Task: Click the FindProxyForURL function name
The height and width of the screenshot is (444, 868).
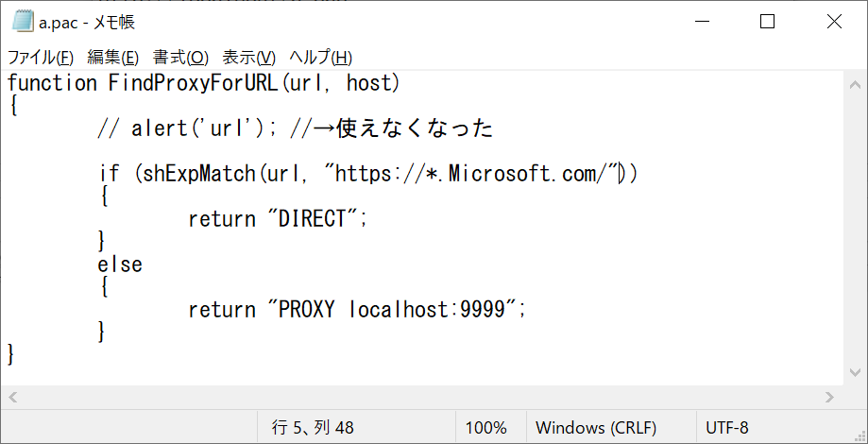Action: pyautogui.click(x=195, y=83)
